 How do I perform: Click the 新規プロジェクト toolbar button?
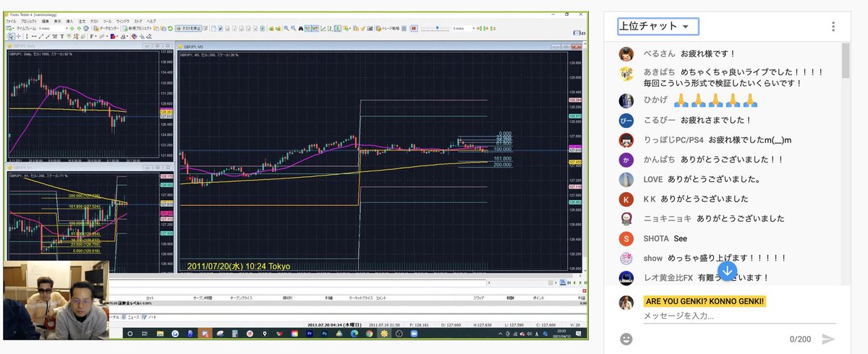138,28
